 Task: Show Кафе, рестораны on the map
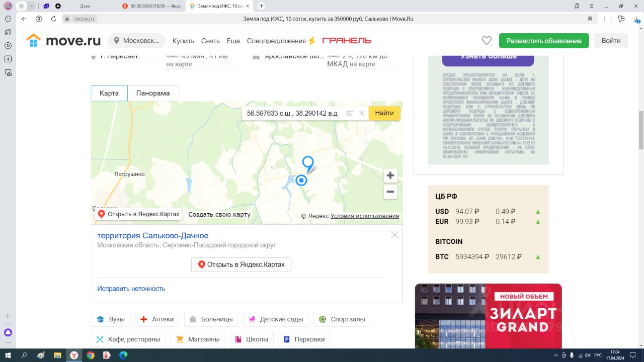128,339
